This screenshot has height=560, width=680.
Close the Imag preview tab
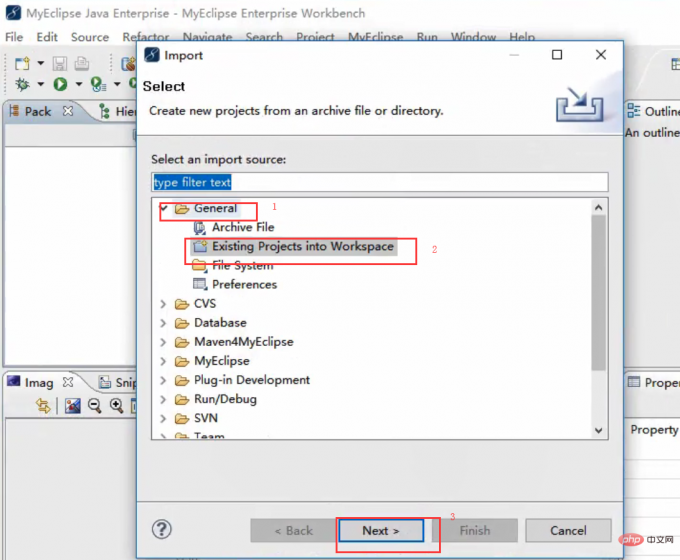tap(68, 382)
